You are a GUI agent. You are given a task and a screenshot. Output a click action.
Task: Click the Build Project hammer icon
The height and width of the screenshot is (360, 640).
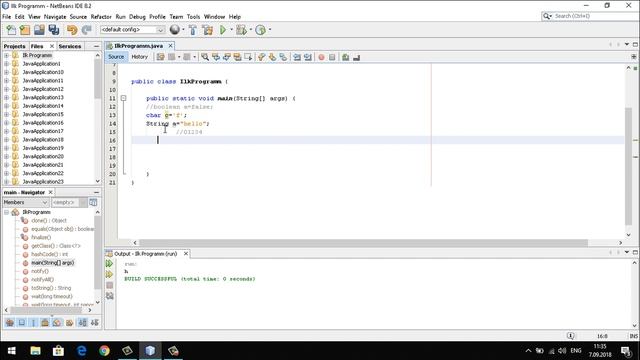tap(193, 30)
